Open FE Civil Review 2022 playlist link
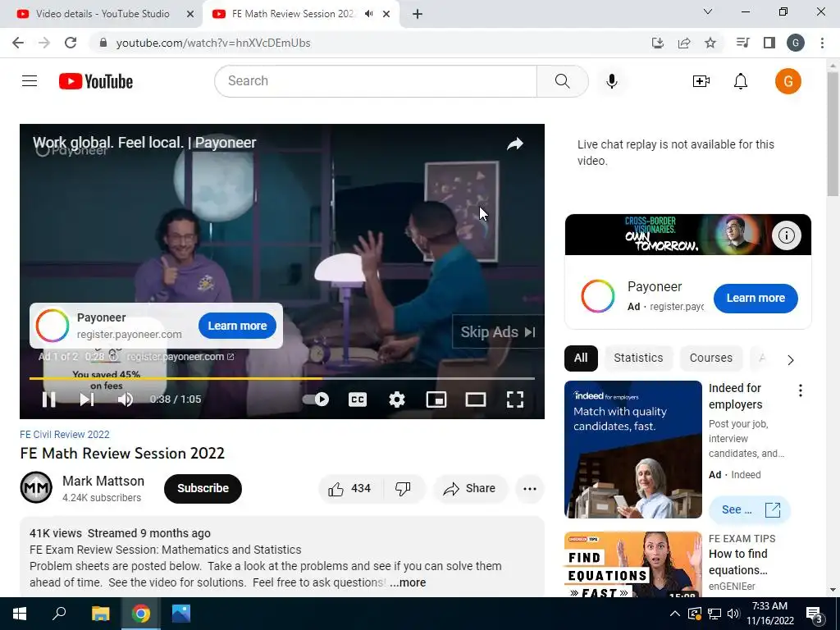 tap(64, 435)
